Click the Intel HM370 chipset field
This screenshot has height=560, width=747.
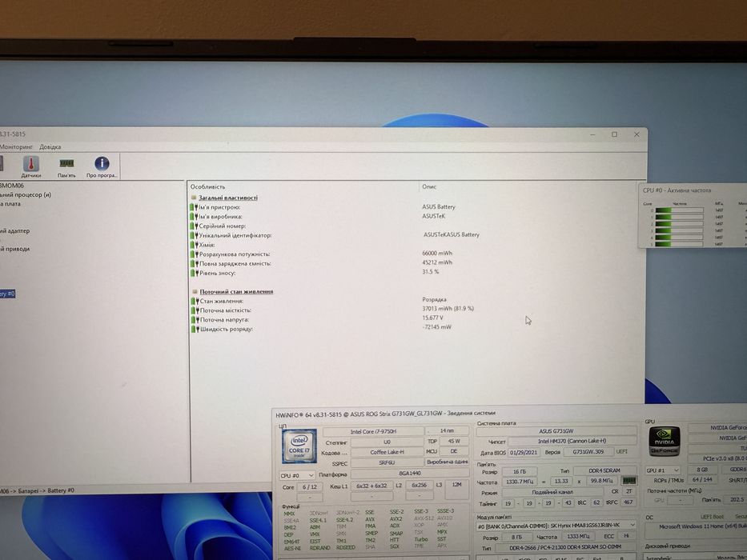tap(572, 441)
